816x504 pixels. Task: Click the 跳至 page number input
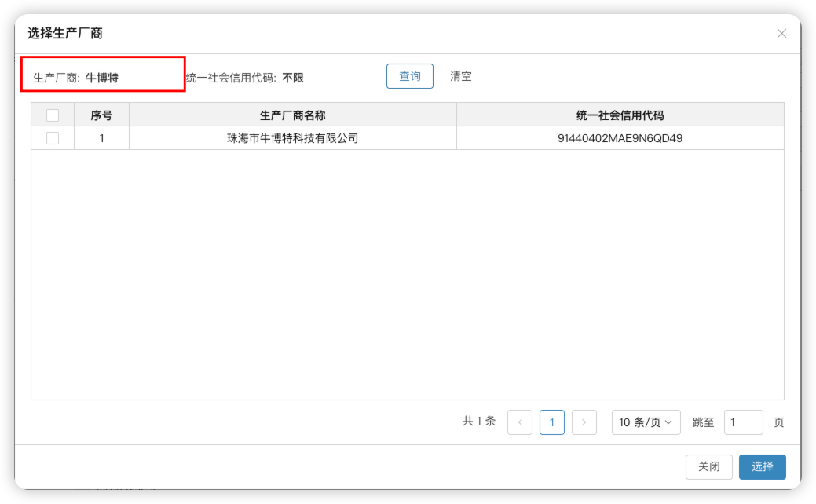click(742, 422)
